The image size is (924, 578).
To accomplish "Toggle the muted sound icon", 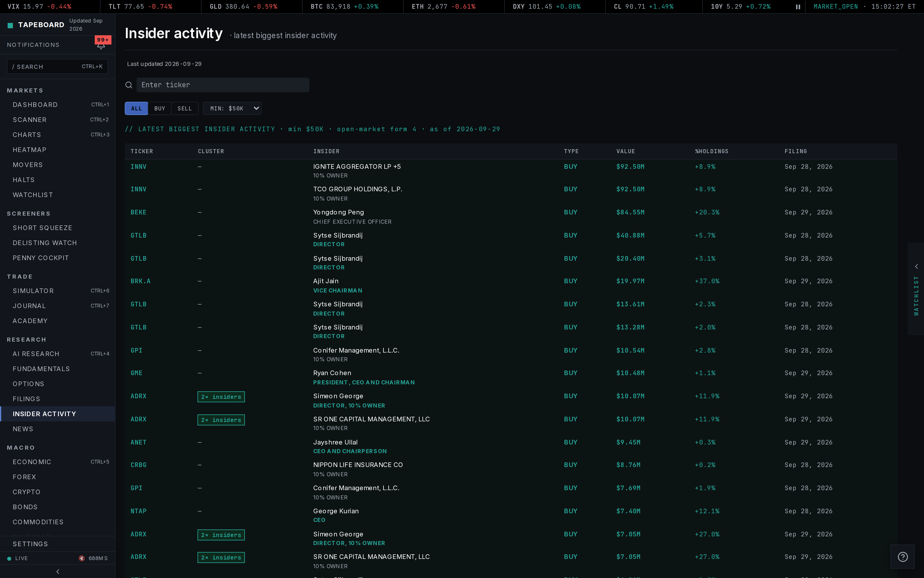I will point(82,559).
